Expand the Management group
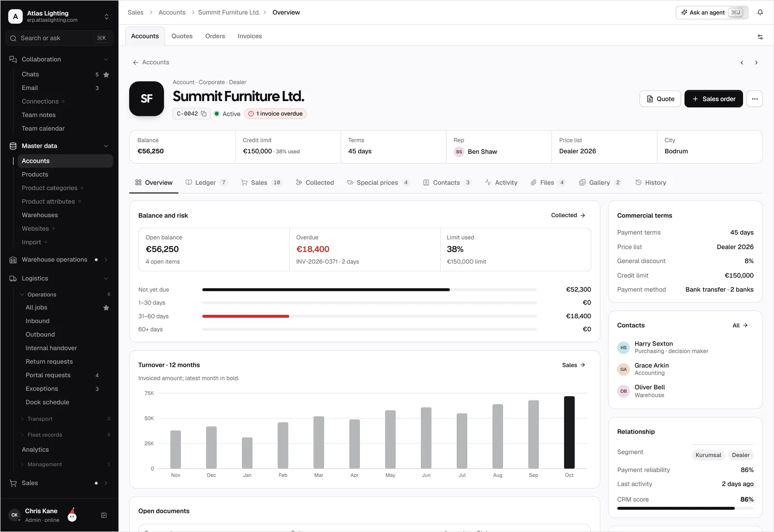This screenshot has width=774, height=532. 22,464
